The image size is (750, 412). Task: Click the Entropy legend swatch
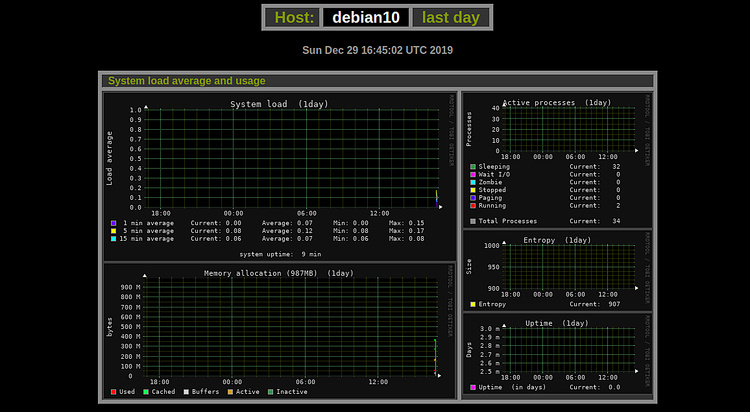pos(473,304)
